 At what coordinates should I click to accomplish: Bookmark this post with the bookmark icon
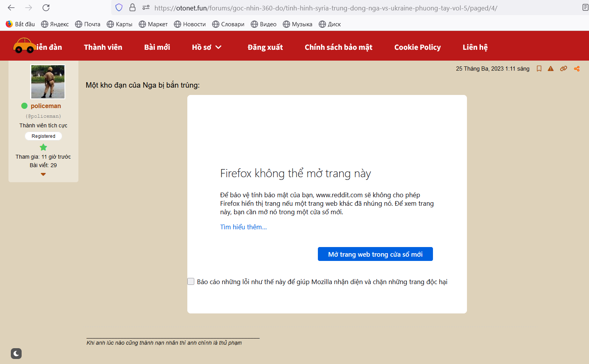(x=539, y=69)
